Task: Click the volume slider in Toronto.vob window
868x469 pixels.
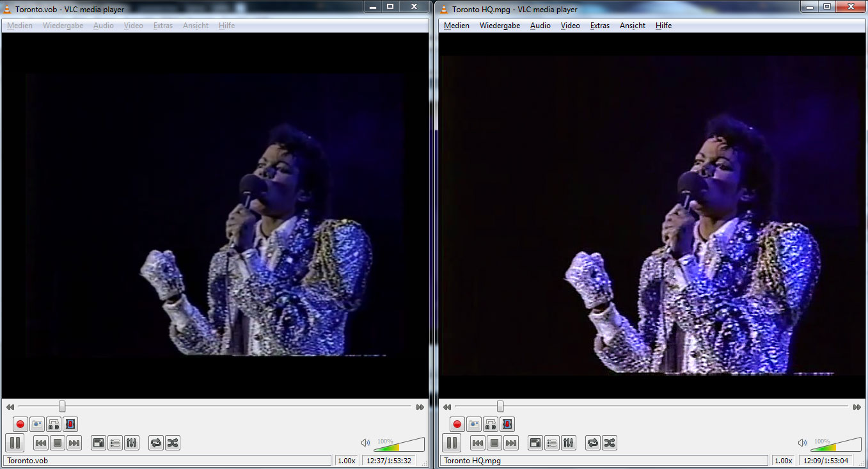Action: tap(399, 445)
